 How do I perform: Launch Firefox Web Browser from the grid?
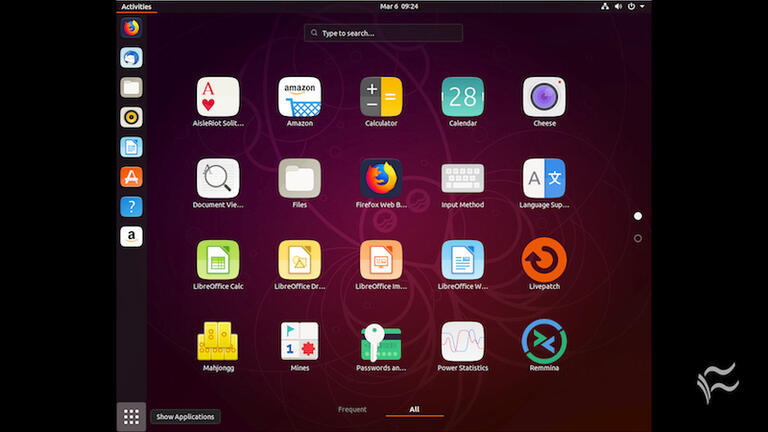click(x=381, y=178)
